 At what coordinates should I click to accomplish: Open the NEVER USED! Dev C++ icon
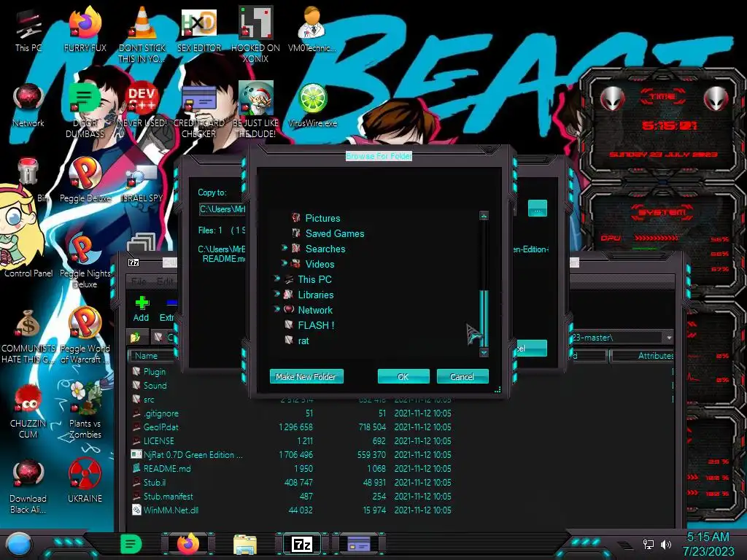tap(142, 105)
